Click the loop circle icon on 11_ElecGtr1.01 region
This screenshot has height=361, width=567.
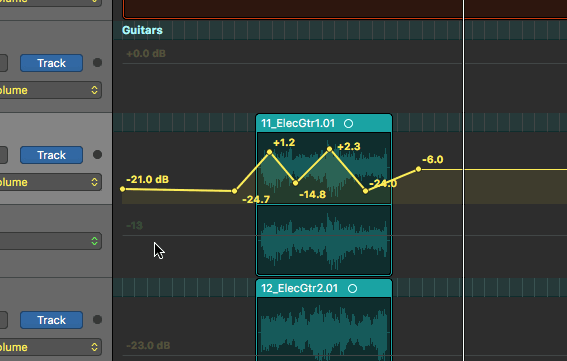(348, 124)
